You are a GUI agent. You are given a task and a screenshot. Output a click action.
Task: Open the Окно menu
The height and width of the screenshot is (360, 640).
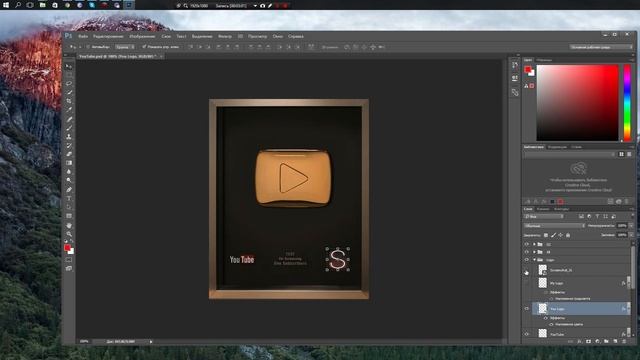coord(278,36)
